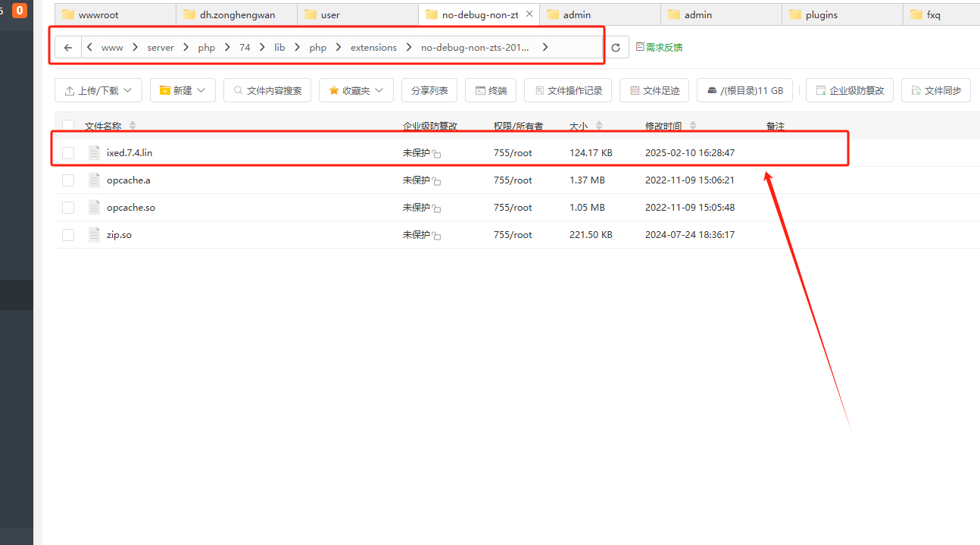980x545 pixels.
Task: Sort by 文件名称 column arrows
Action: 133,126
